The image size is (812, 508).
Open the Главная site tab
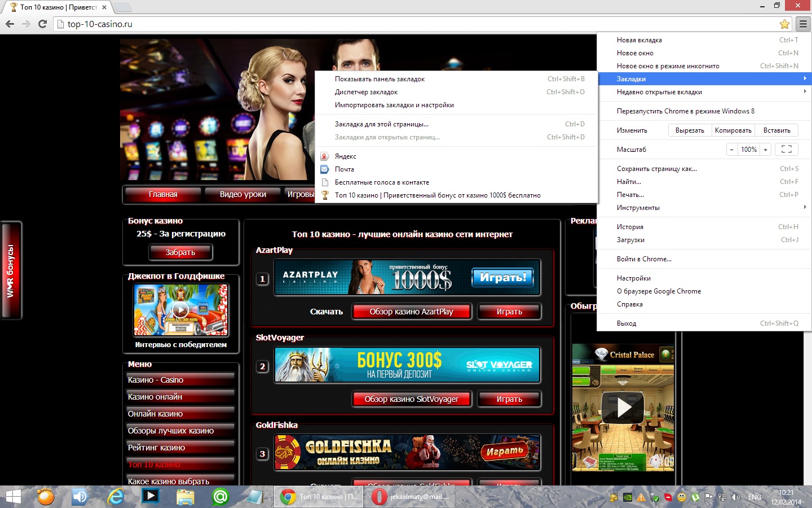pyautogui.click(x=163, y=194)
